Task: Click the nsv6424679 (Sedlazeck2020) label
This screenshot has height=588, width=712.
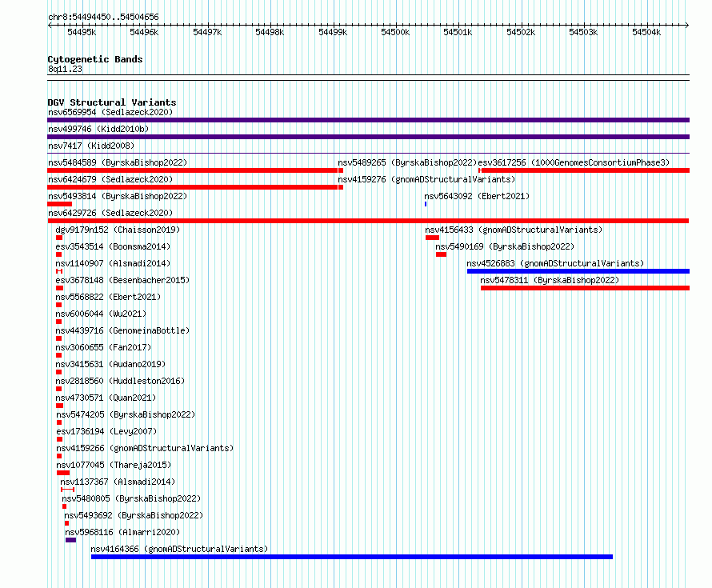Action: pyautogui.click(x=110, y=179)
